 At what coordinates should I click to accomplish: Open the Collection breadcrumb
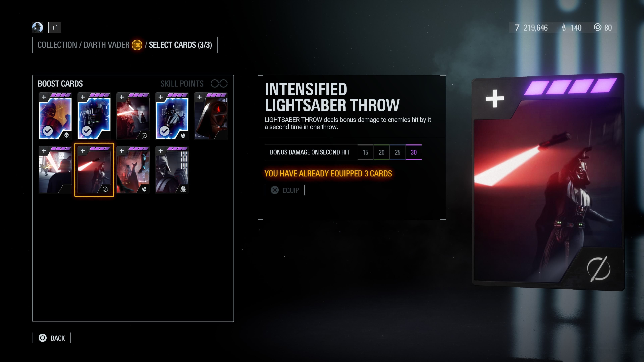pos(57,45)
